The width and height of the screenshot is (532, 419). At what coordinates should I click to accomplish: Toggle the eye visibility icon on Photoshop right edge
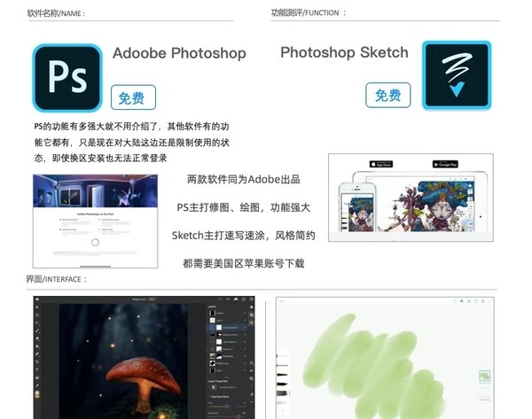[x=252, y=370]
